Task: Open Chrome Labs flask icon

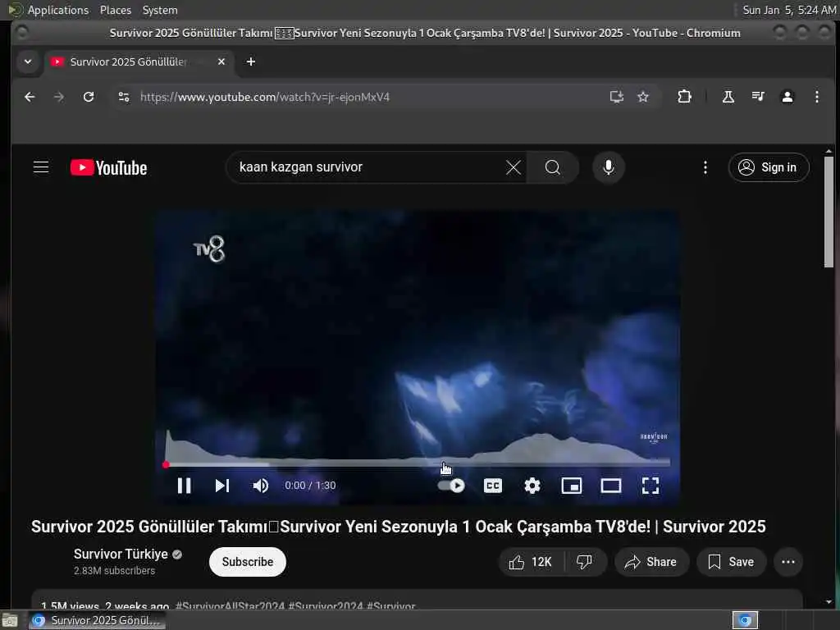Action: point(728,97)
